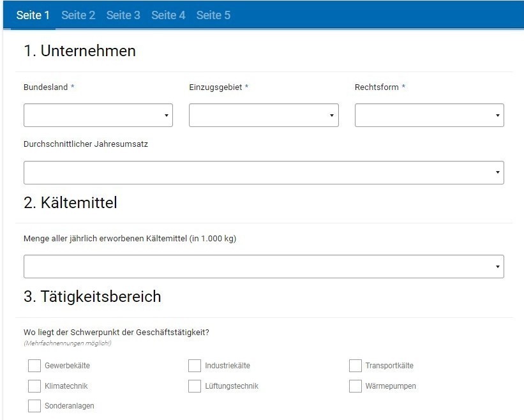Select the Wärmepumpen checkbox
The image size is (524, 420).
click(x=356, y=386)
